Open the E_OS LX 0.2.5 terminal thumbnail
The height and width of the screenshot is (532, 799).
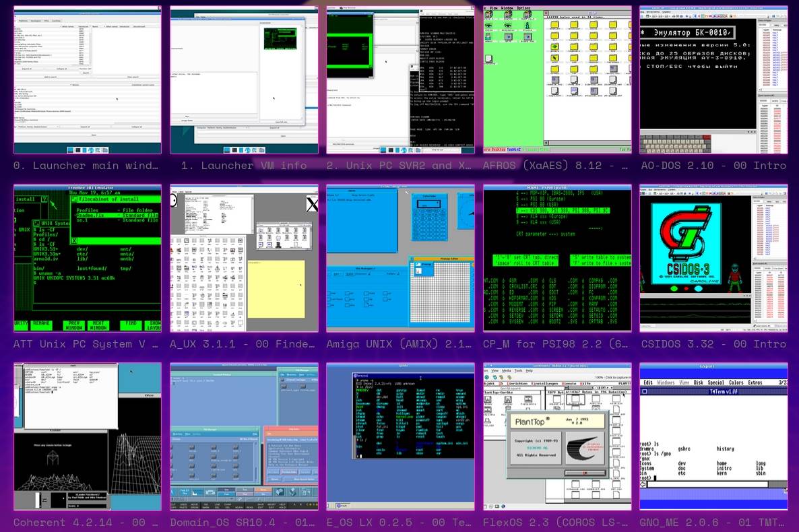[401, 436]
